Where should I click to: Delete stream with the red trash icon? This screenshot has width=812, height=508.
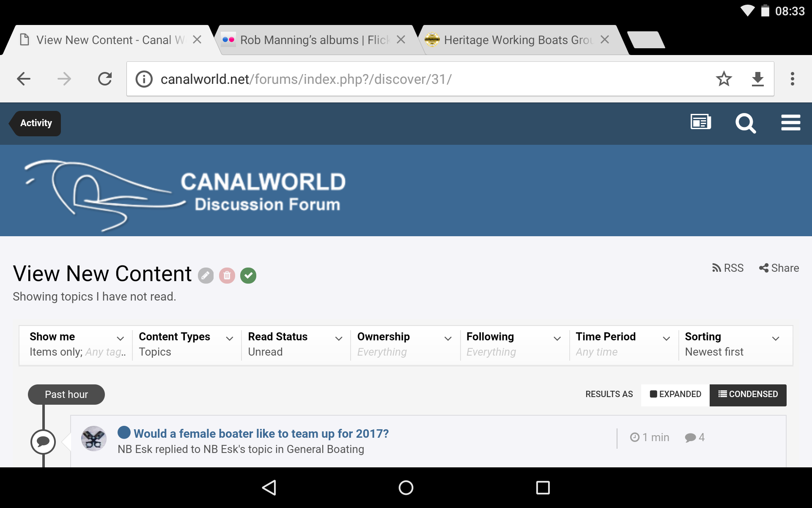pos(227,276)
